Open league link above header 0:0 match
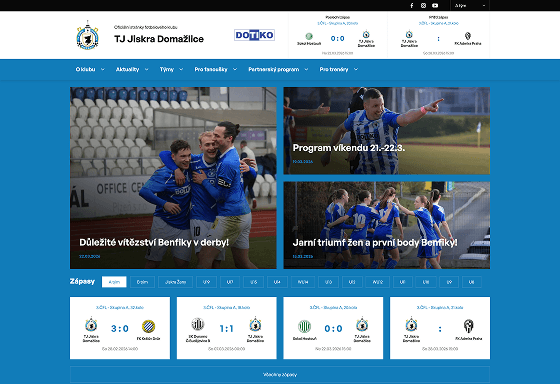 click(x=338, y=23)
